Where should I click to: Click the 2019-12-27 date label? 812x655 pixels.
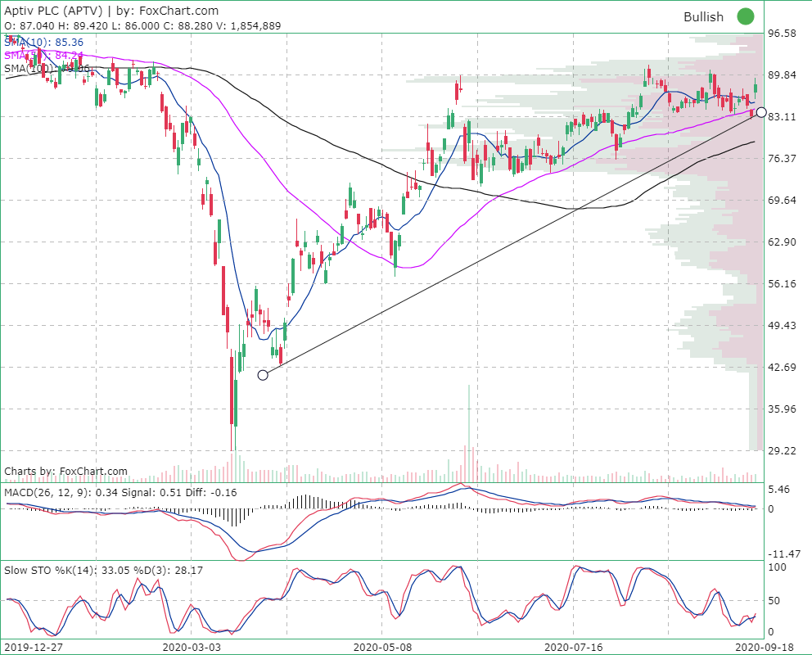tap(34, 648)
